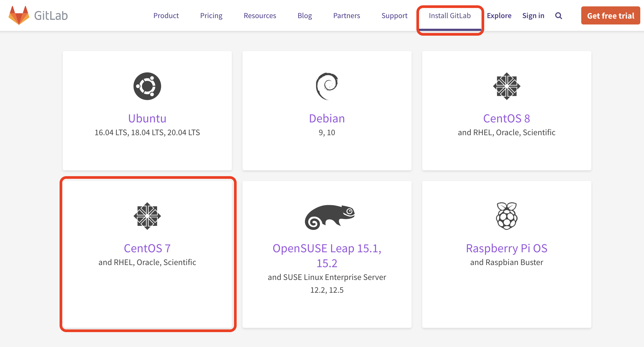The height and width of the screenshot is (347, 644).
Task: Click the CentOS 7 pinwheel logo
Action: tap(147, 216)
